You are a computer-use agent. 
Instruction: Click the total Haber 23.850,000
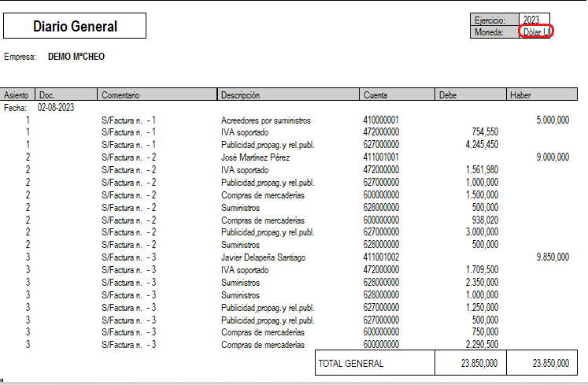[x=551, y=363]
